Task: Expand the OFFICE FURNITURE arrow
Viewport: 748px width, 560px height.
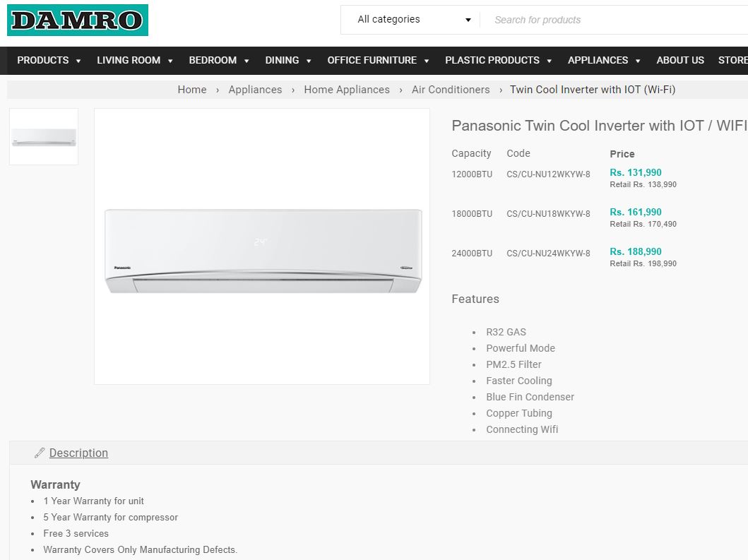Action: coord(427,61)
